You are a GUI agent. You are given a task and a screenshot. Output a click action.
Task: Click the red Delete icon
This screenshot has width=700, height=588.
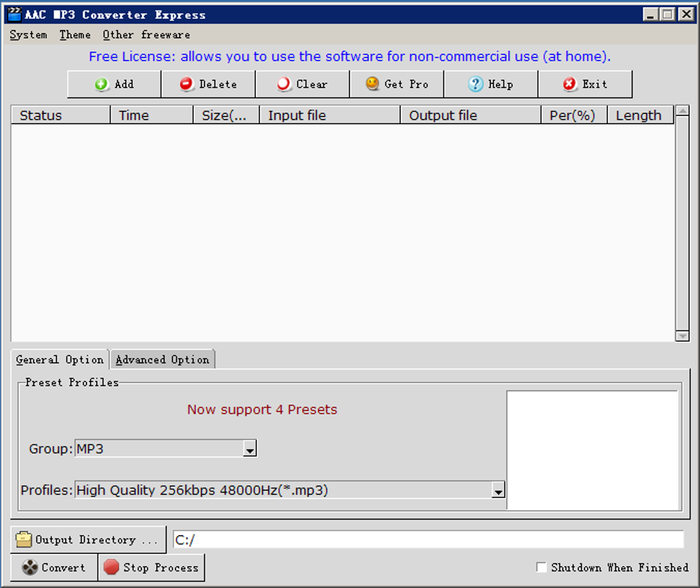(186, 84)
